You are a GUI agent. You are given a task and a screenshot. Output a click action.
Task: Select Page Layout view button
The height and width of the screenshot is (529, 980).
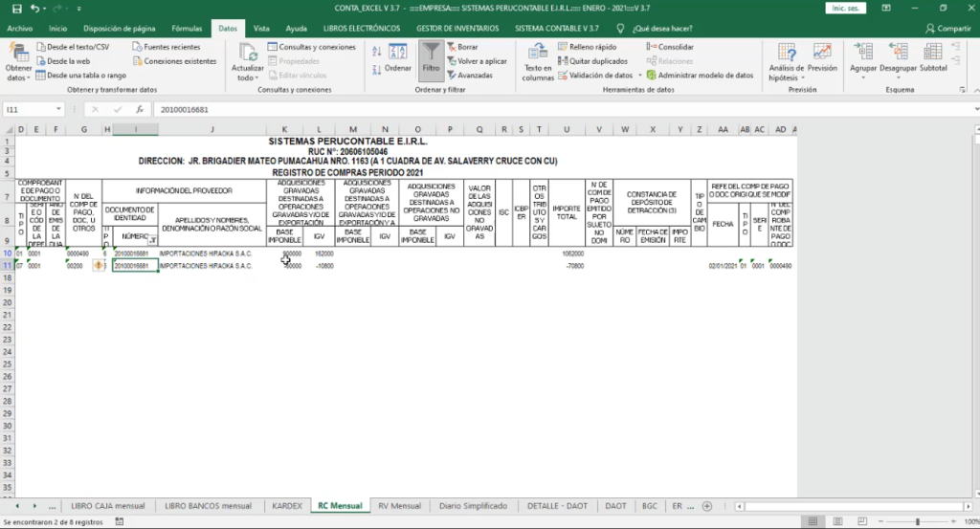pos(837,521)
